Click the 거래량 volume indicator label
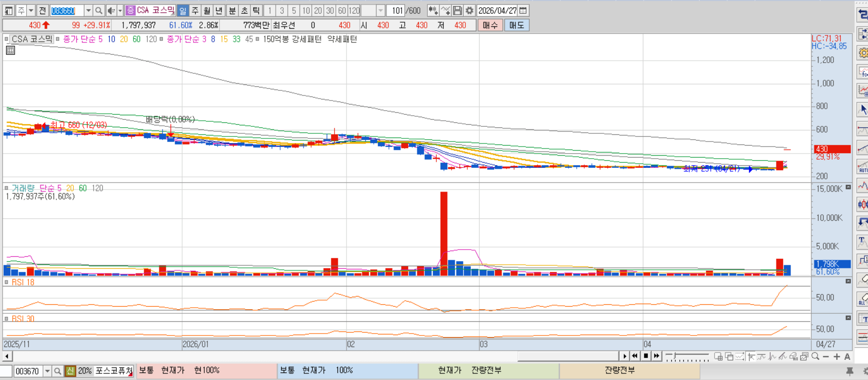 click(23, 188)
